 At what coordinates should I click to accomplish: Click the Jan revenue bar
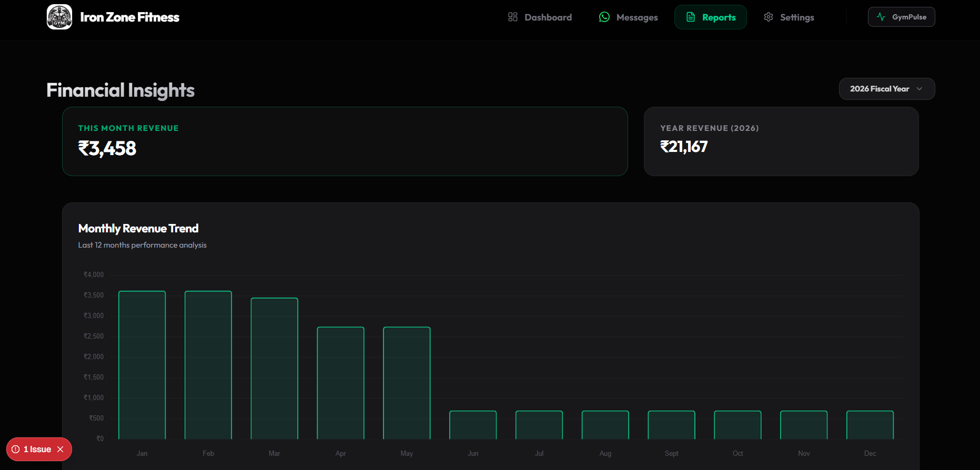click(142, 365)
